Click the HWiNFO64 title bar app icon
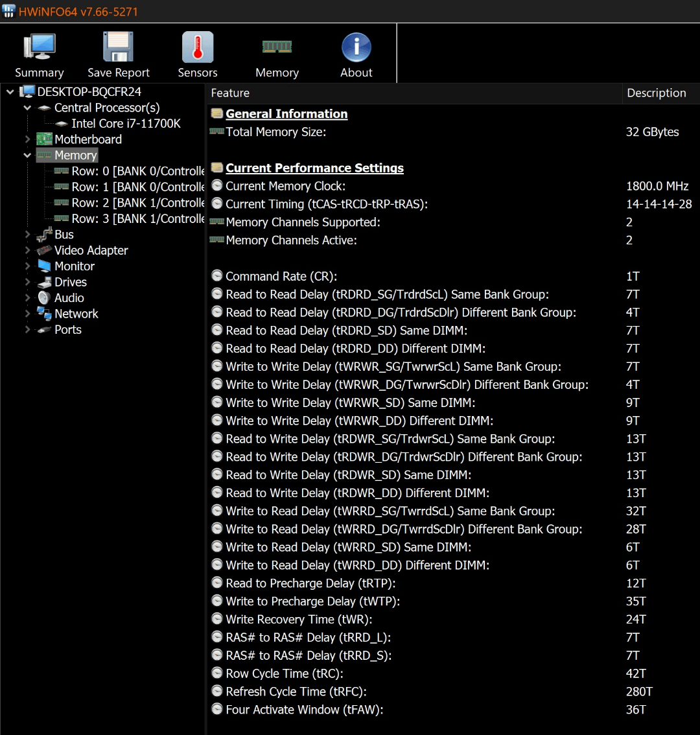The height and width of the screenshot is (735, 700). 8,11
